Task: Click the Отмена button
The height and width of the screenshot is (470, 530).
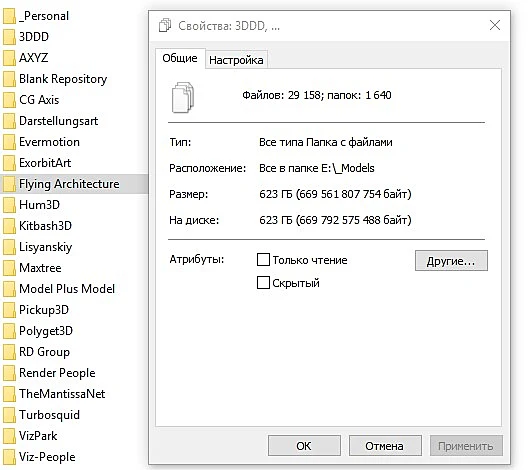Action: click(x=385, y=446)
